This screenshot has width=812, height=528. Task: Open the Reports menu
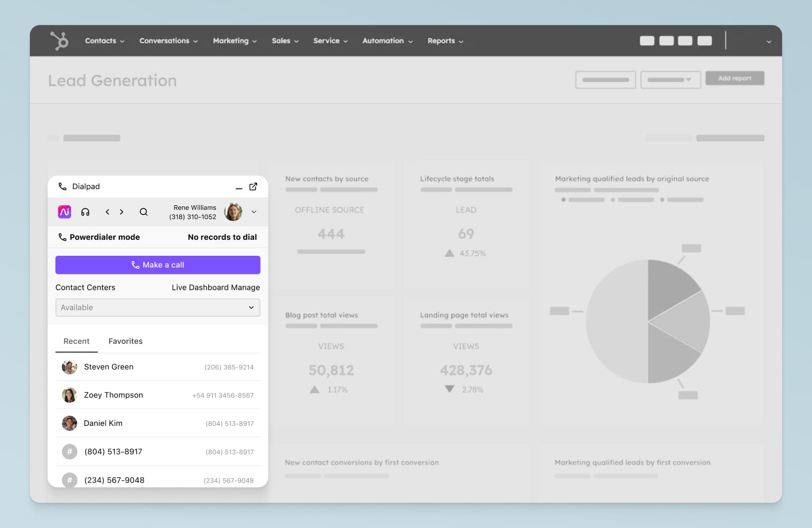pyautogui.click(x=445, y=41)
